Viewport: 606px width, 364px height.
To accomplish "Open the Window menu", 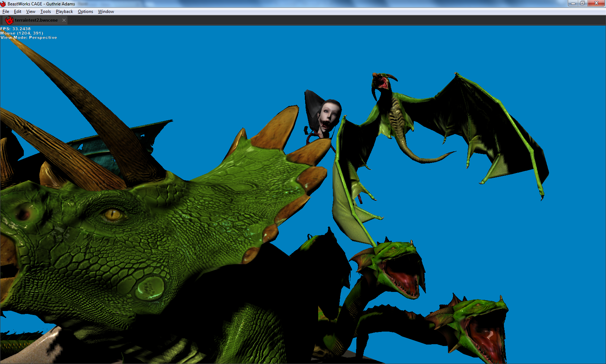I will point(106,12).
